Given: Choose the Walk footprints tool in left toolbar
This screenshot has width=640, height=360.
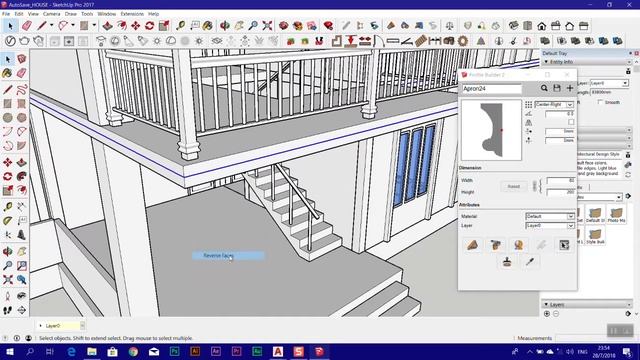Looking at the screenshot, I should click(x=7, y=310).
